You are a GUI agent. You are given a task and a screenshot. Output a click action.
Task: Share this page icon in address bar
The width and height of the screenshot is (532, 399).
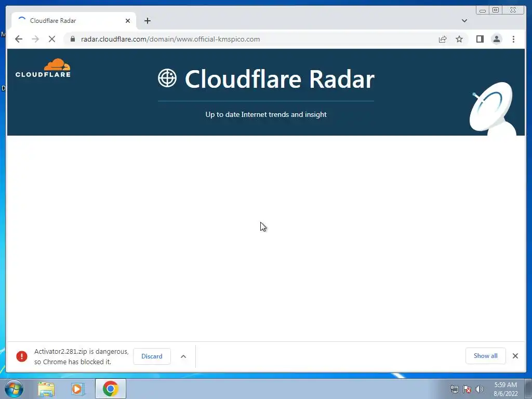(x=443, y=39)
